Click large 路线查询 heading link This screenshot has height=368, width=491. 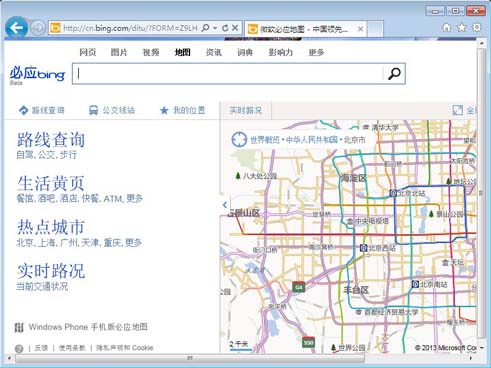coord(51,140)
